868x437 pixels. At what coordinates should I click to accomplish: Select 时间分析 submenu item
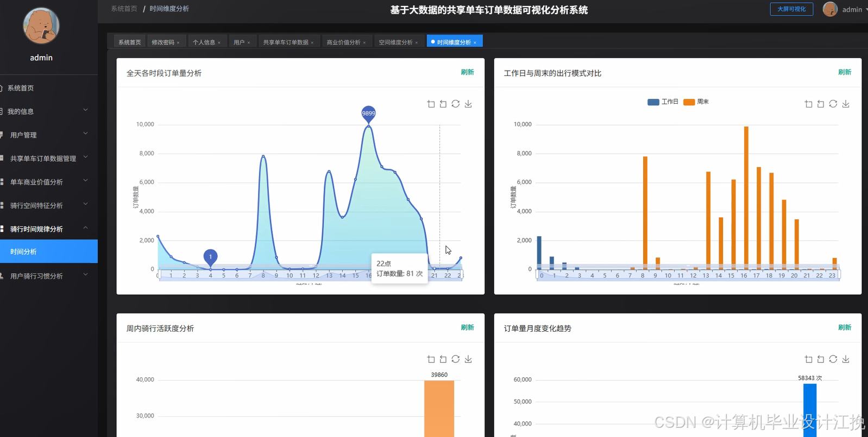[49, 251]
